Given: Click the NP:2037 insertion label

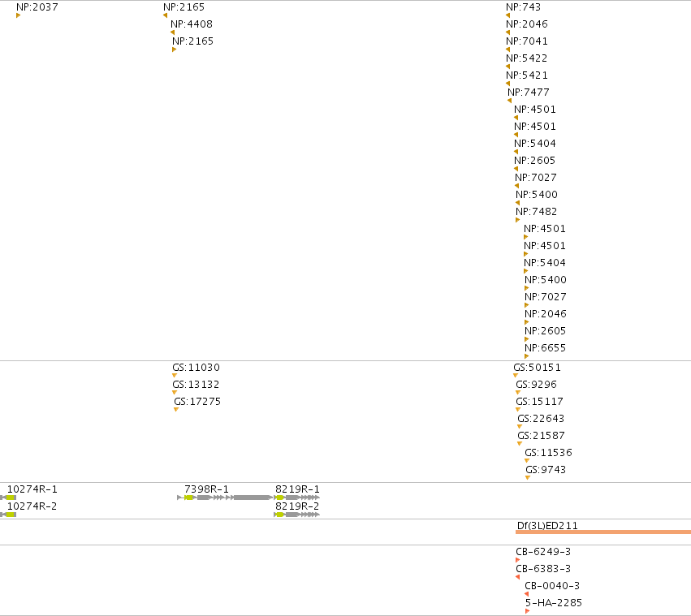Looking at the screenshot, I should point(37,7).
